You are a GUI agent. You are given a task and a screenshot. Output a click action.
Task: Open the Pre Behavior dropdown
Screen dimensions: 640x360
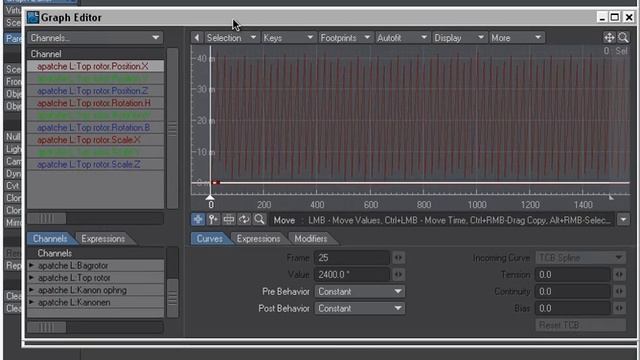point(360,291)
